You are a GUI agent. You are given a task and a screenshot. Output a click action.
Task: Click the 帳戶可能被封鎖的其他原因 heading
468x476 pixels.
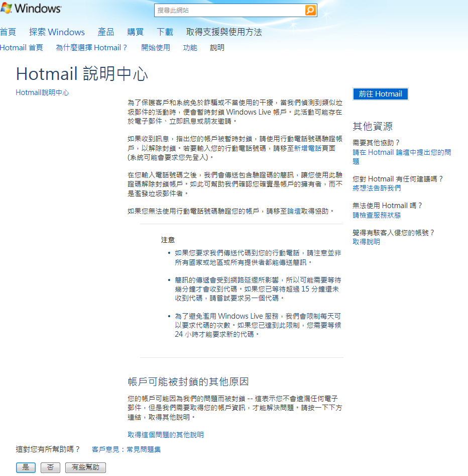tap(188, 382)
